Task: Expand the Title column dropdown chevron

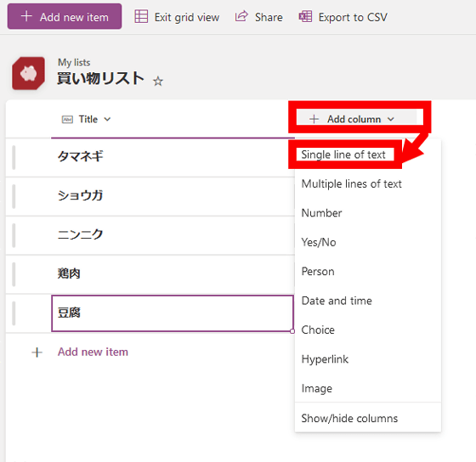Action: (x=107, y=120)
